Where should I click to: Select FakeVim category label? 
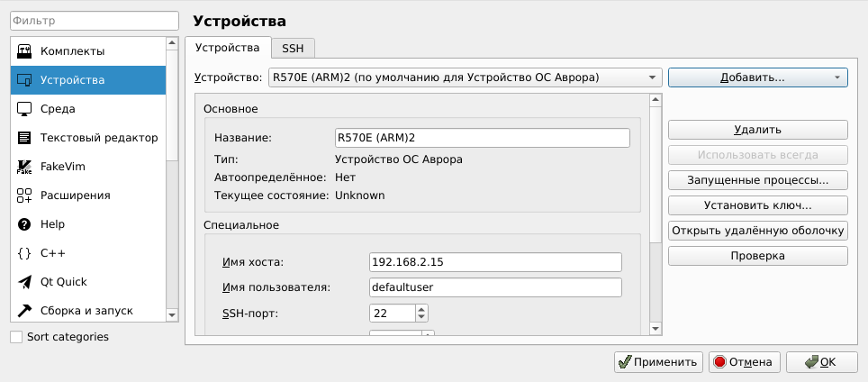[x=62, y=167]
